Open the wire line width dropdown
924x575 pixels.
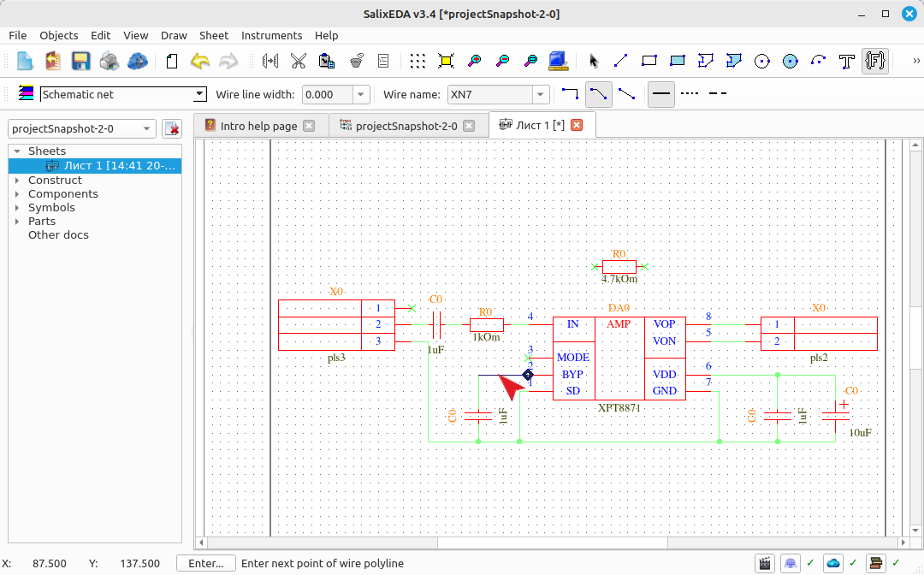tap(361, 94)
